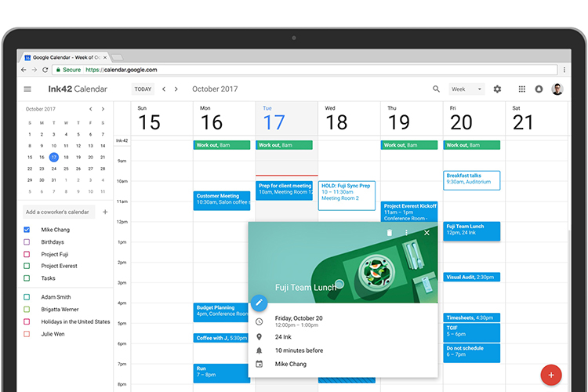Click the clock icon in event details

point(260,321)
